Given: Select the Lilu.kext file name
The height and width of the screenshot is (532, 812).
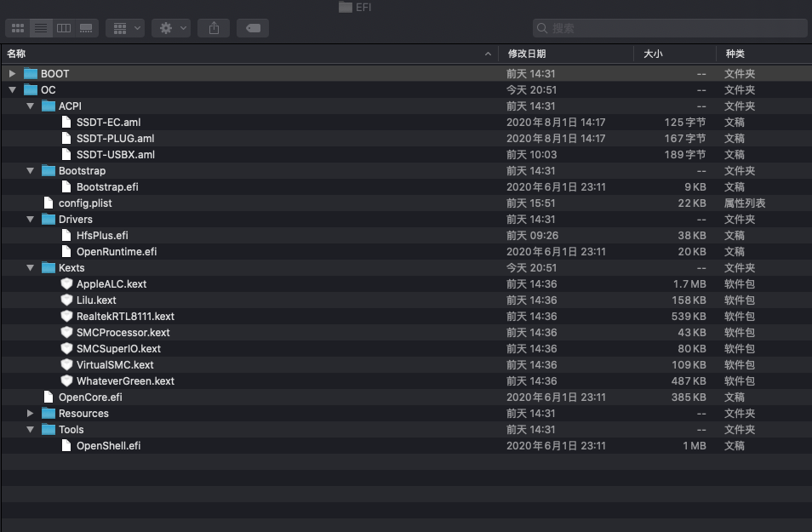Looking at the screenshot, I should point(96,300).
